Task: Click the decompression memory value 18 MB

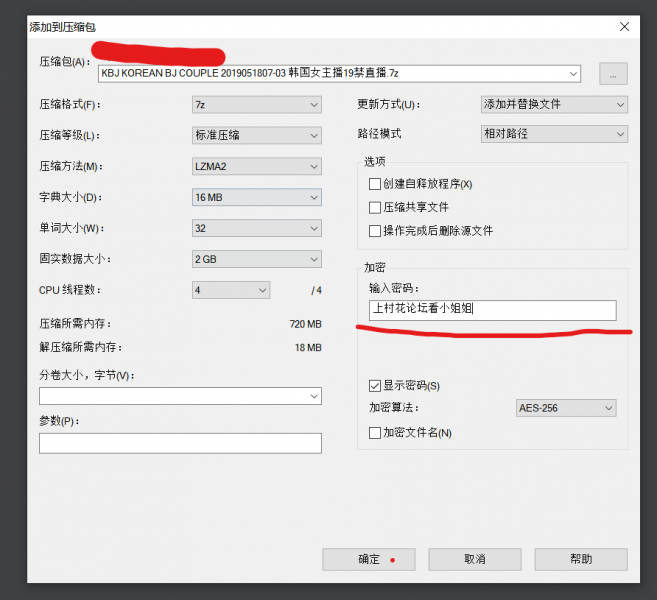Action: pyautogui.click(x=308, y=348)
